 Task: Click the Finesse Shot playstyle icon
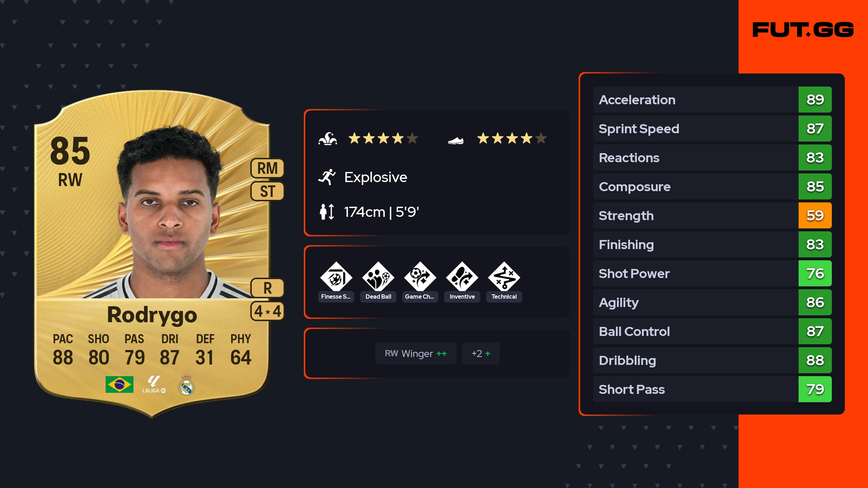tap(336, 277)
